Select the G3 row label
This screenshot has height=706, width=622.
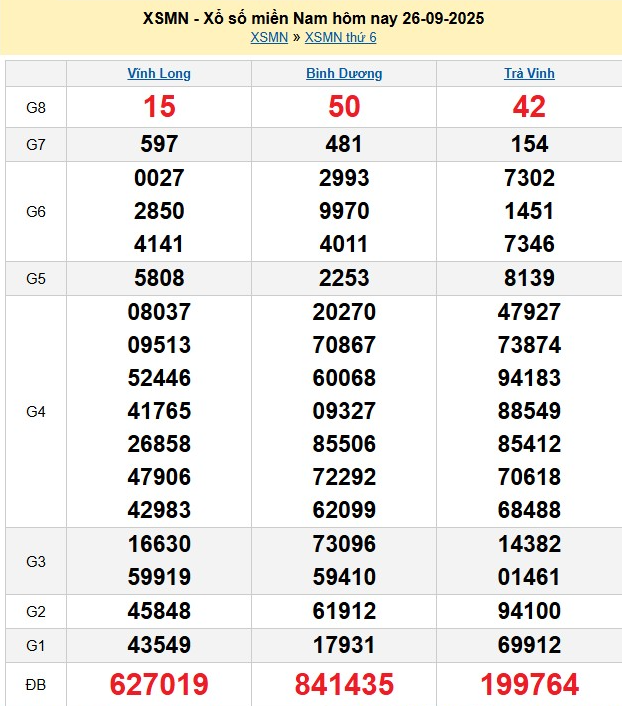coord(36,561)
